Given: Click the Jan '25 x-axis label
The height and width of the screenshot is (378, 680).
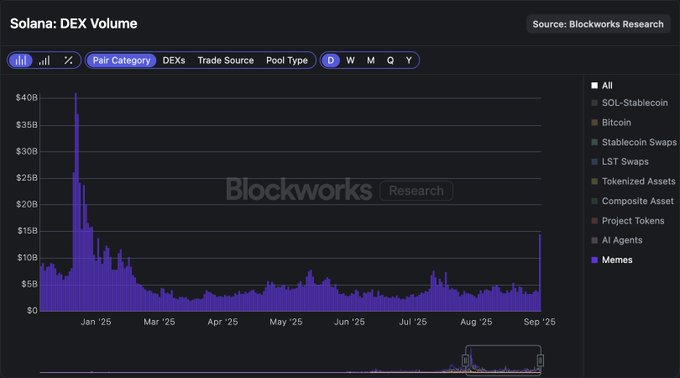Looking at the screenshot, I should point(96,322).
